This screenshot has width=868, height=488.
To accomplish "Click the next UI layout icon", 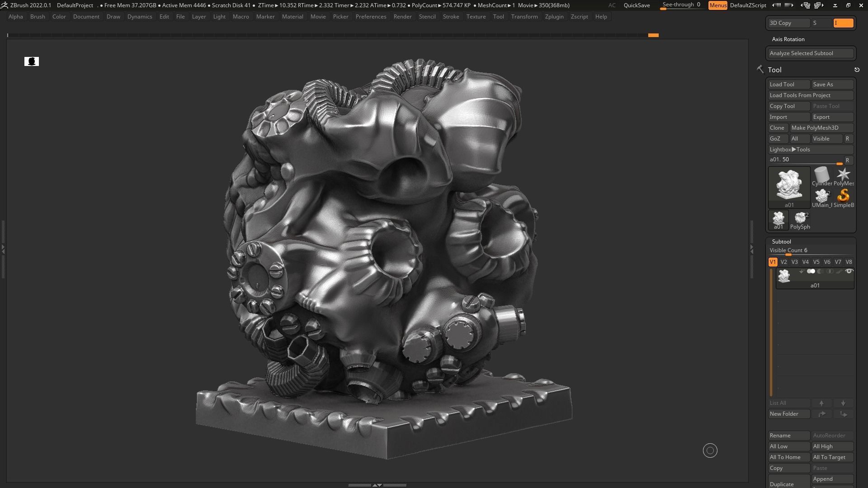I will click(x=819, y=5).
